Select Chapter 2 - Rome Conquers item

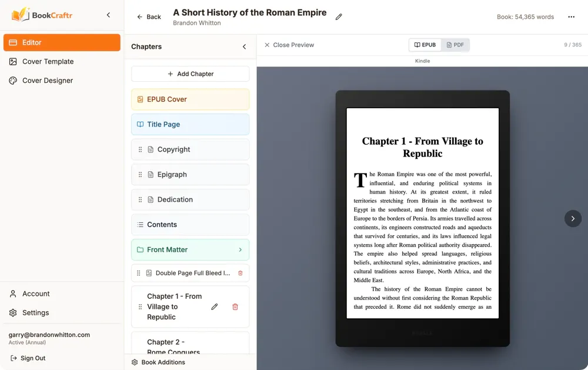point(190,344)
